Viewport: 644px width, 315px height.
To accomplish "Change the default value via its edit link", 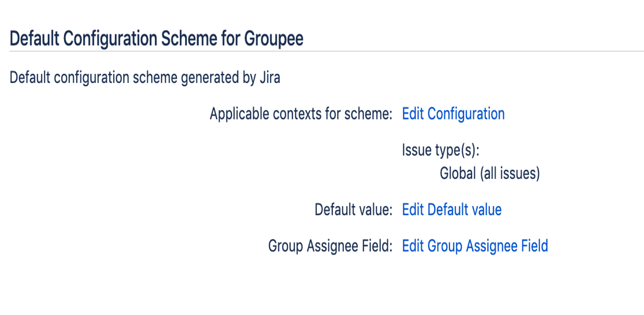I will tap(452, 210).
